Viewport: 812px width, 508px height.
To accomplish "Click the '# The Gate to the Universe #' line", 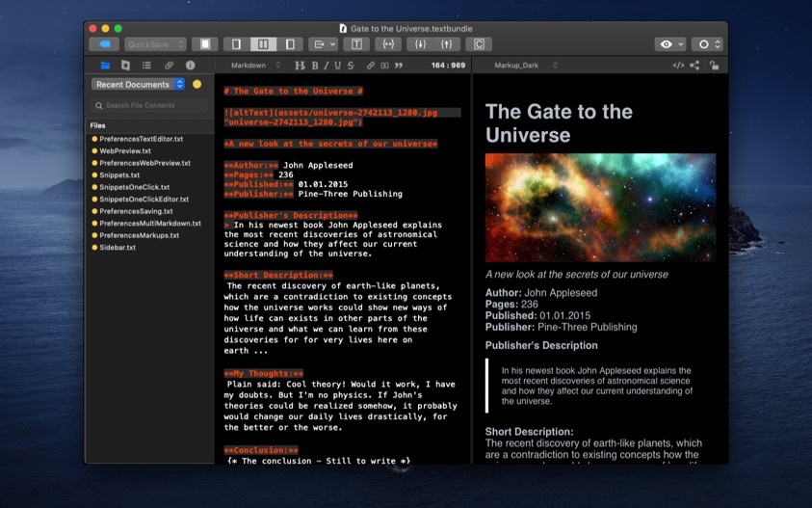I will pos(293,92).
